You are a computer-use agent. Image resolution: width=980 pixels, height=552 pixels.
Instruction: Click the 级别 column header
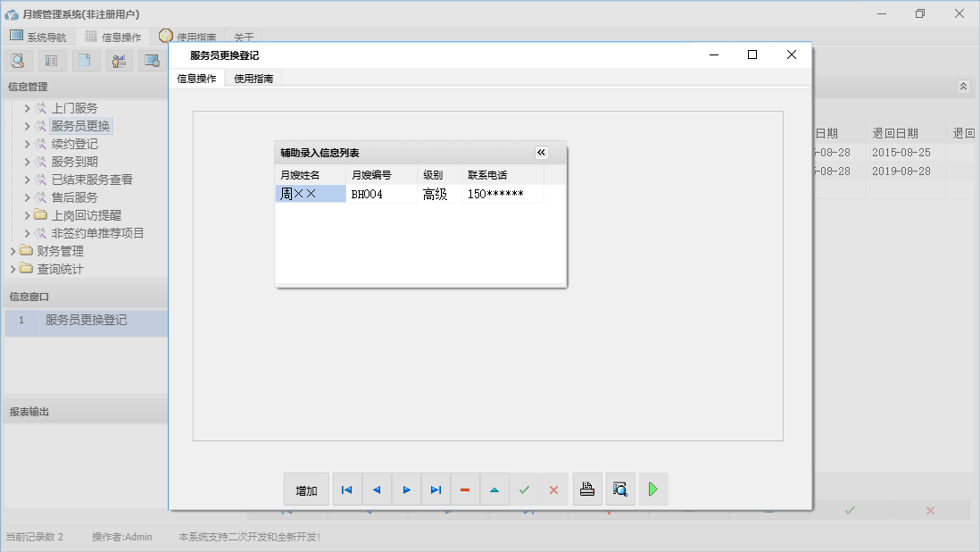coord(439,175)
